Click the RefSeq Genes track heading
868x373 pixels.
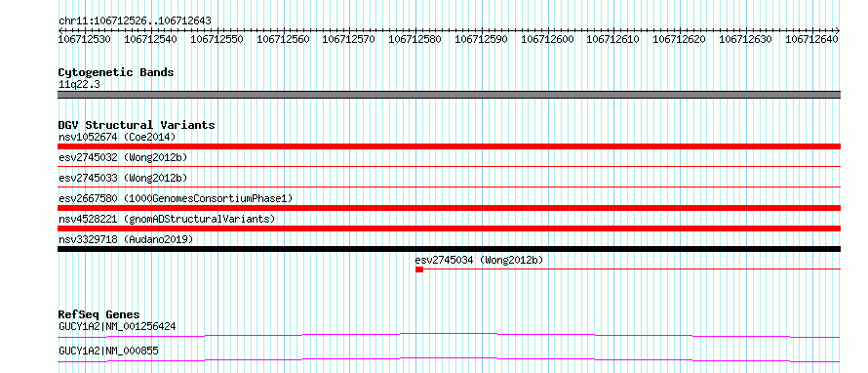click(99, 314)
